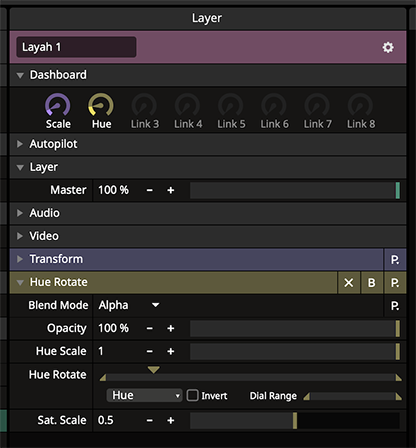
Task: Enable the Invert checkbox
Action: (x=192, y=395)
